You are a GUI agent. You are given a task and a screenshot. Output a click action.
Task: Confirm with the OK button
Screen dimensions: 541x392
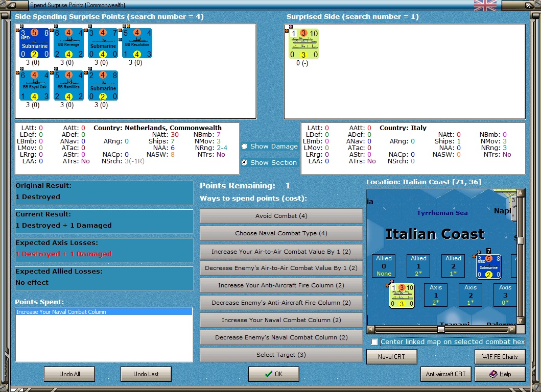click(x=274, y=374)
